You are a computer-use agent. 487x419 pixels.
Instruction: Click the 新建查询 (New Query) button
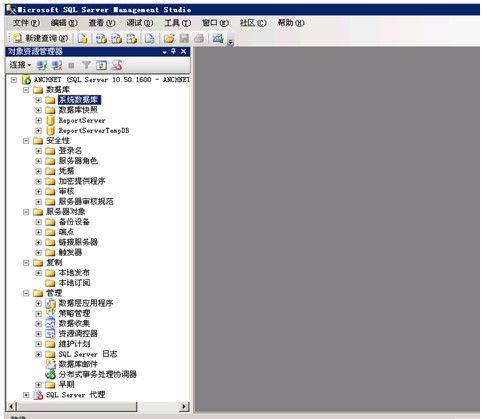[41, 38]
